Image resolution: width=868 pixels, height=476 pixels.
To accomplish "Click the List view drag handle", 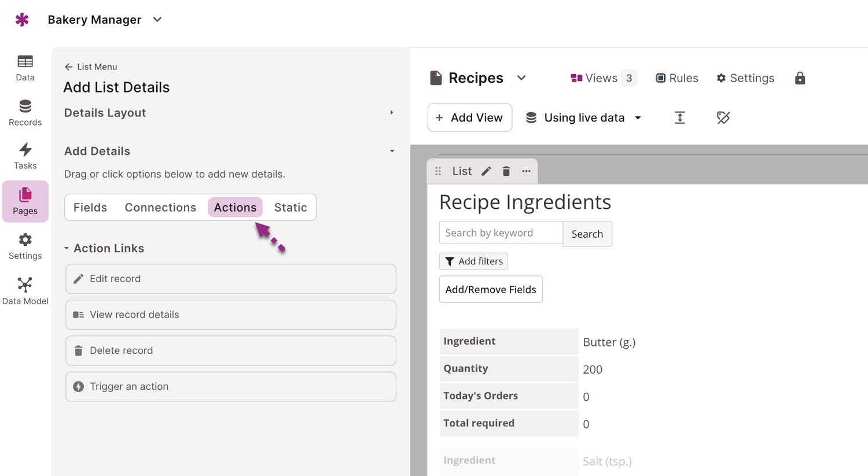I will (438, 171).
